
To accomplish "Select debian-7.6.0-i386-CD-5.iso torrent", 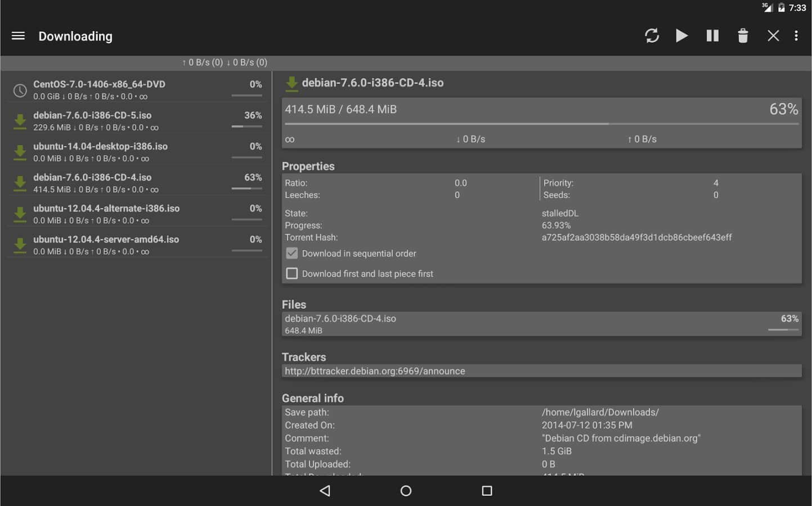I will (x=136, y=121).
